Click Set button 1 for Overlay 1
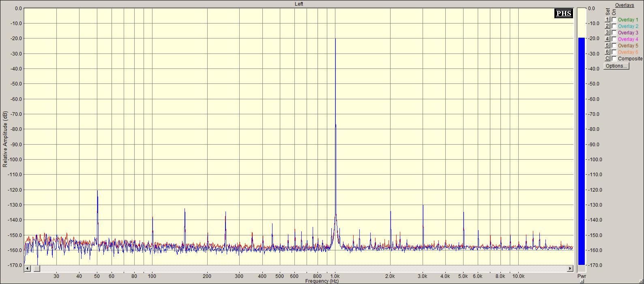644x284 pixels. coord(608,20)
